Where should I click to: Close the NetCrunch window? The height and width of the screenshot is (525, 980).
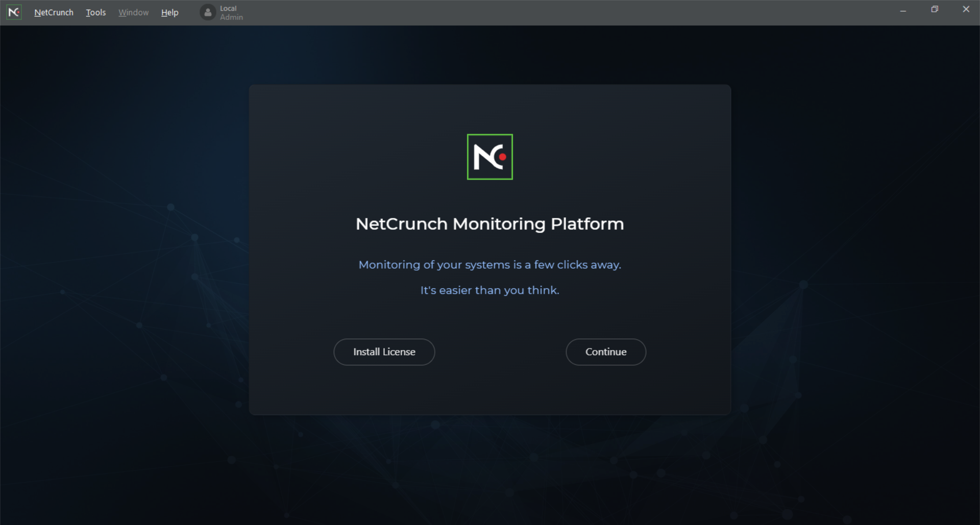click(966, 9)
